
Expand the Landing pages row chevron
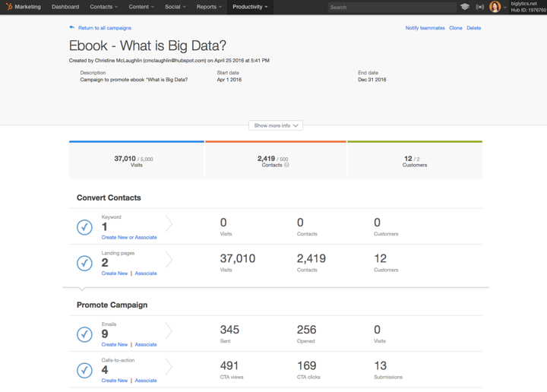(x=169, y=260)
